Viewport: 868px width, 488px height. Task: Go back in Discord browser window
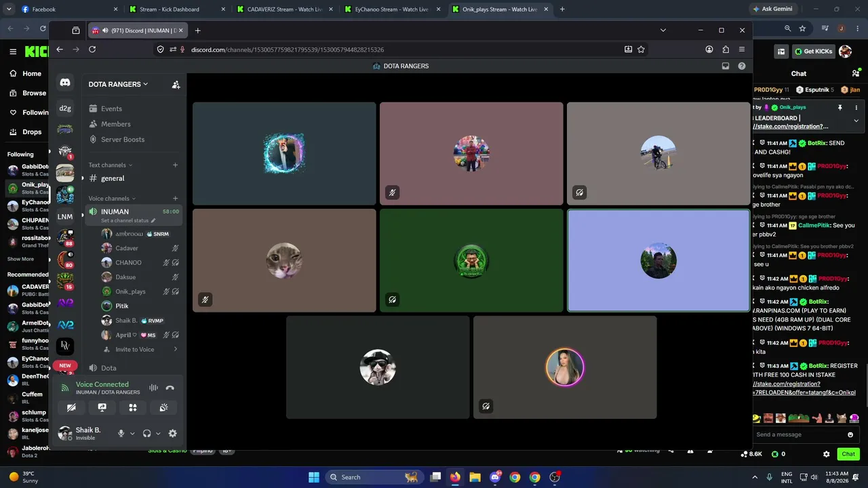[x=60, y=49]
